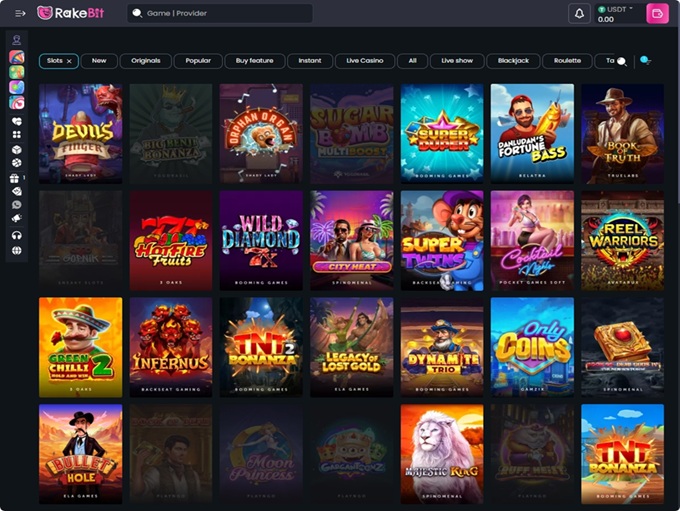Open the pink swirl promo tile in sidebar
The image size is (680, 511).
pos(16,102)
